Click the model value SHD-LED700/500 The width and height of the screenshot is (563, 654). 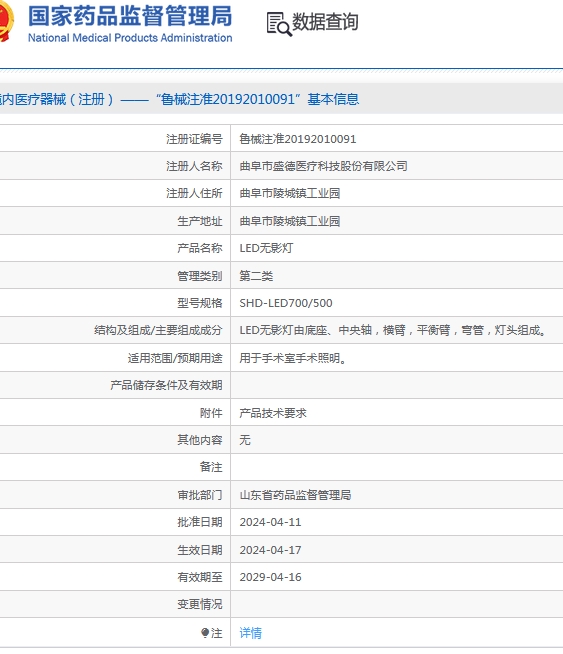(286, 303)
